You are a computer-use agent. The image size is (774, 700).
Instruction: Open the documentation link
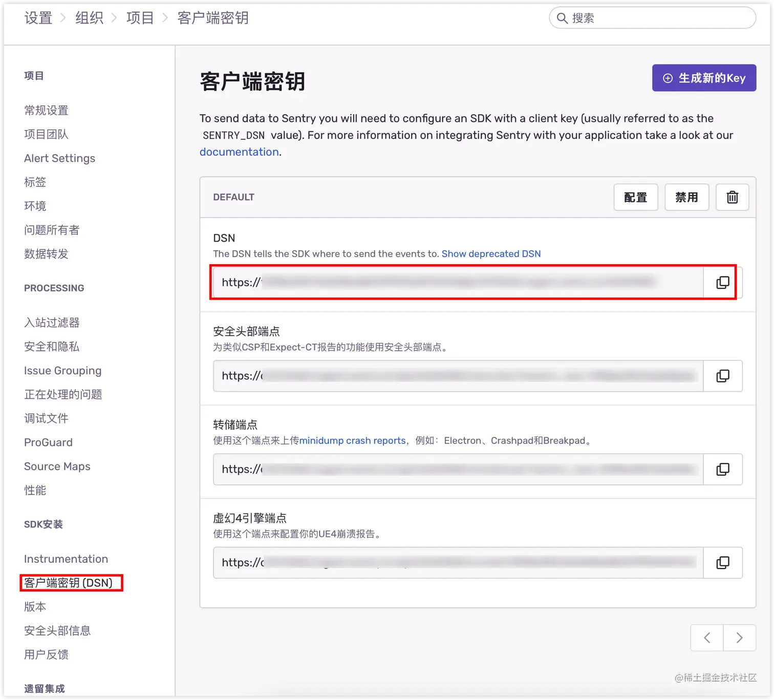pyautogui.click(x=239, y=152)
